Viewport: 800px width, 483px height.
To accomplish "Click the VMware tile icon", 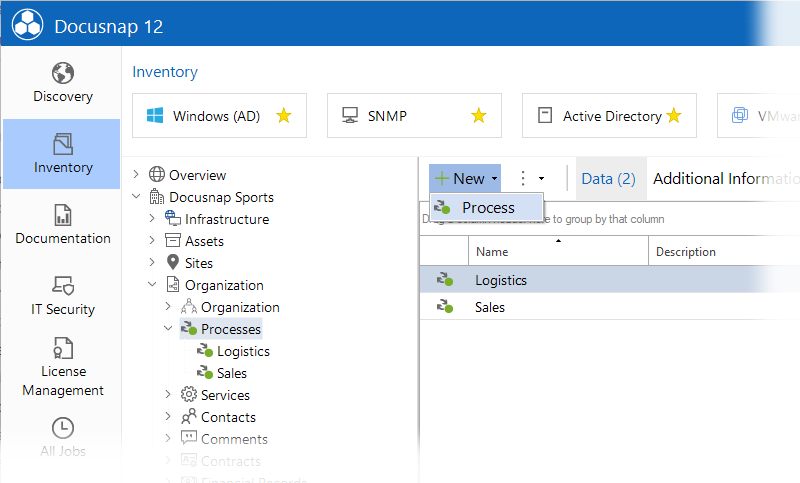I will point(740,115).
